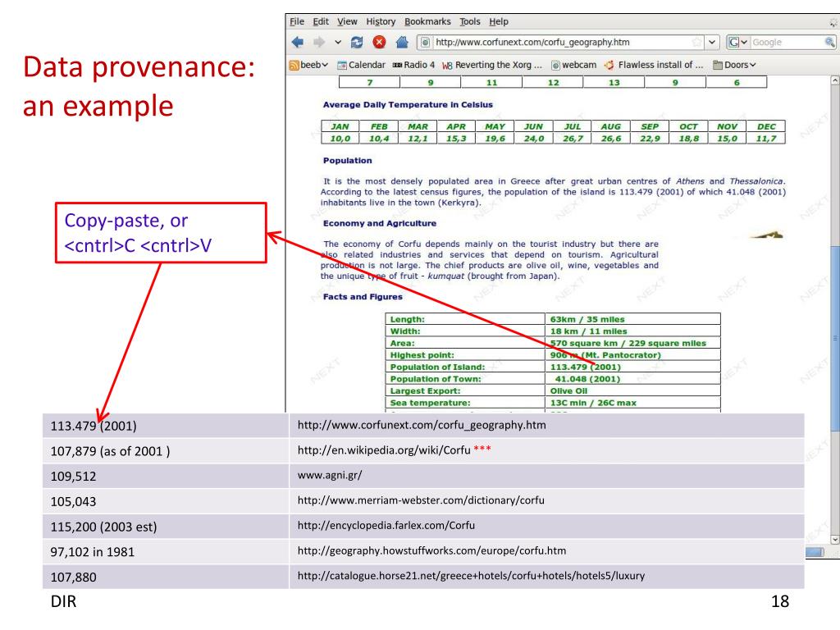The image size is (840, 630).
Task: Click the catalogue.horse21.net URL
Action: (x=471, y=576)
